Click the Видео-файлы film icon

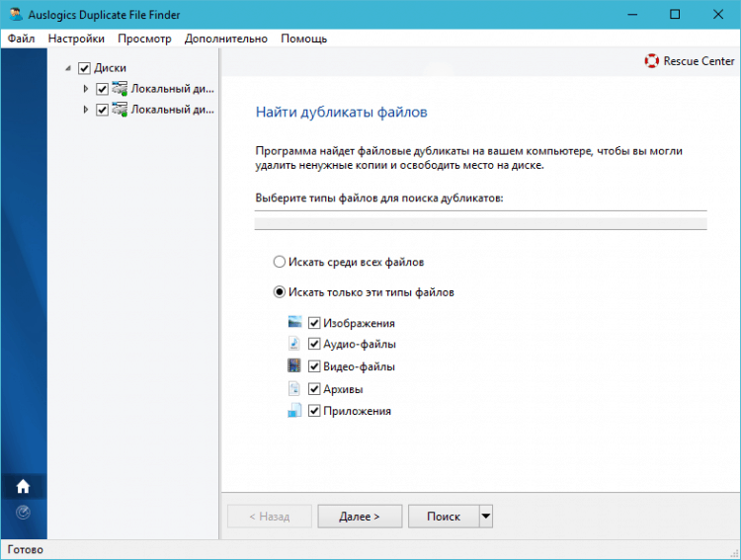pyautogui.click(x=294, y=365)
